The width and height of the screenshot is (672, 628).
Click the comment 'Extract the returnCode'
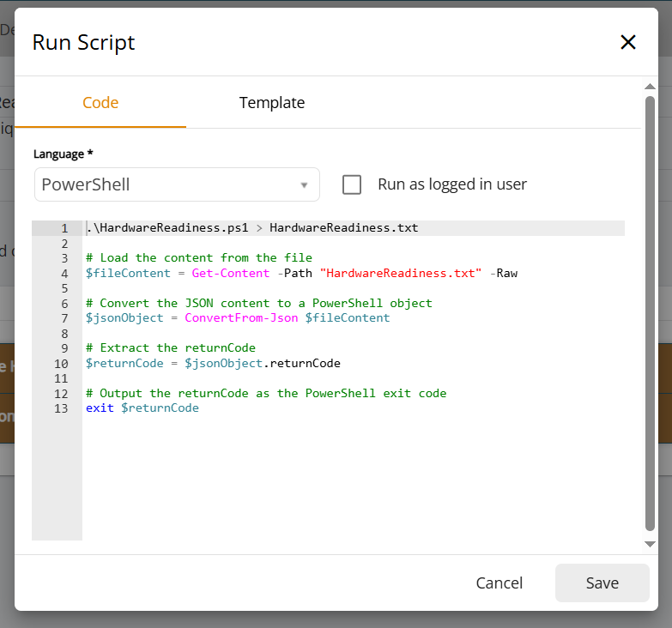171,347
